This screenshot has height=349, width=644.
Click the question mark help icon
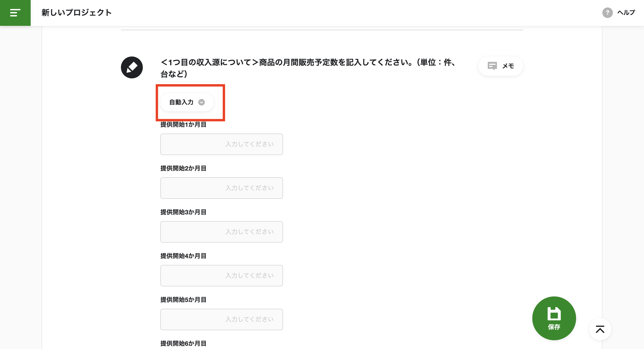[x=607, y=13]
